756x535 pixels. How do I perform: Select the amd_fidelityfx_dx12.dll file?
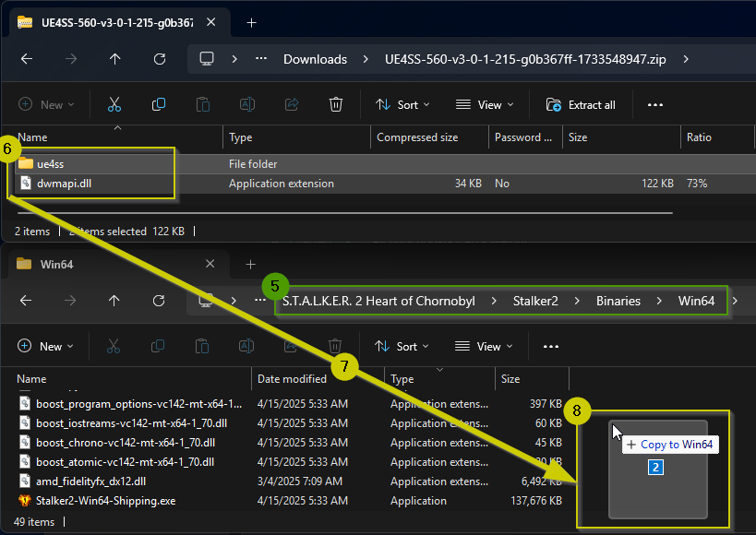90,481
